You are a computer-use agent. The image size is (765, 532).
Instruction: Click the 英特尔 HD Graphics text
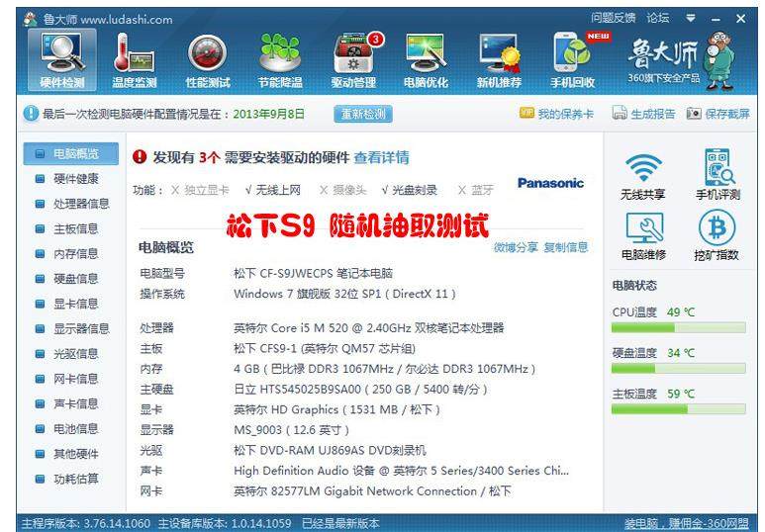click(x=336, y=409)
